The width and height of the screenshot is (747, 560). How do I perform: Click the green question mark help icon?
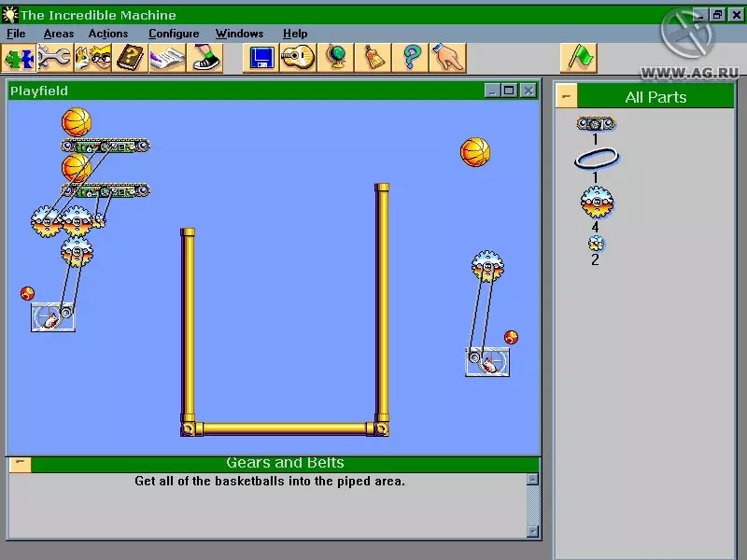pyautogui.click(x=410, y=58)
